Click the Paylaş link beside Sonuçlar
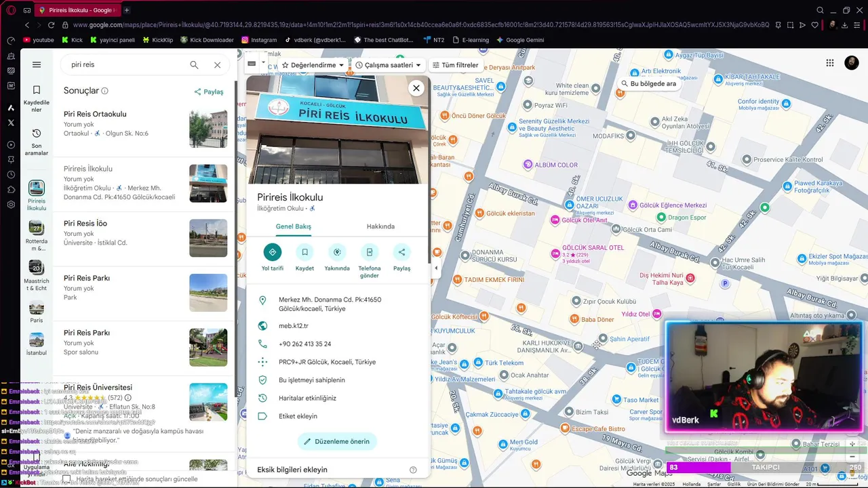 (209, 91)
